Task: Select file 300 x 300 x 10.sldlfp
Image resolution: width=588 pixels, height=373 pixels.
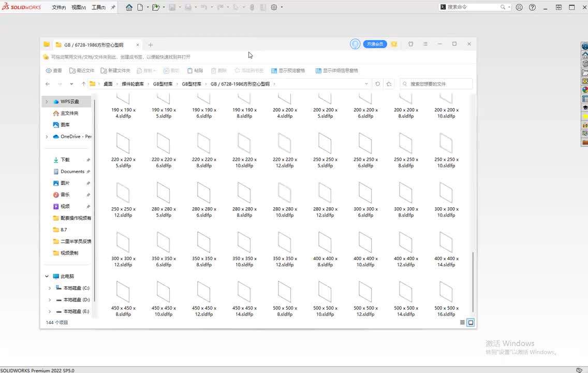Action: [446, 199]
